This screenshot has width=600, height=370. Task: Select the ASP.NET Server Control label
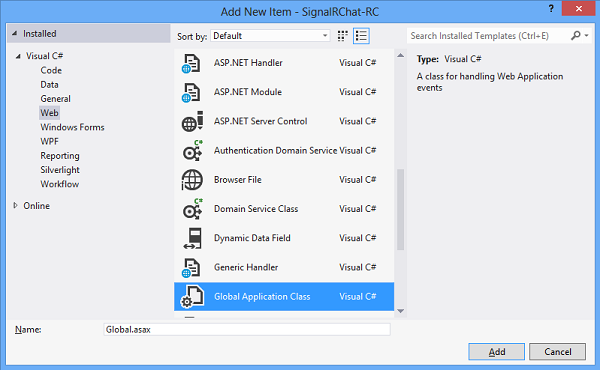[260, 121]
